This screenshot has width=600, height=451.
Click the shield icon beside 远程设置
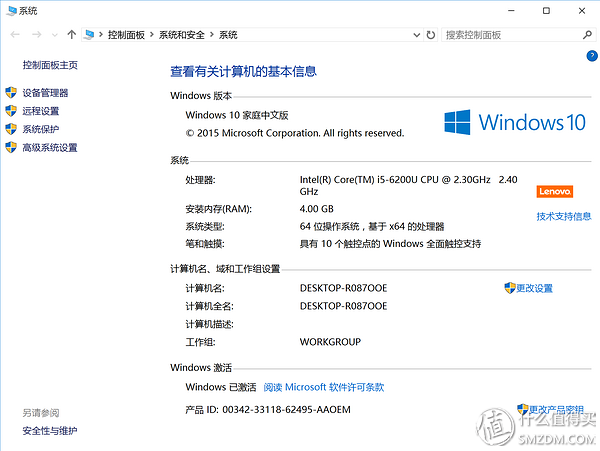11,111
